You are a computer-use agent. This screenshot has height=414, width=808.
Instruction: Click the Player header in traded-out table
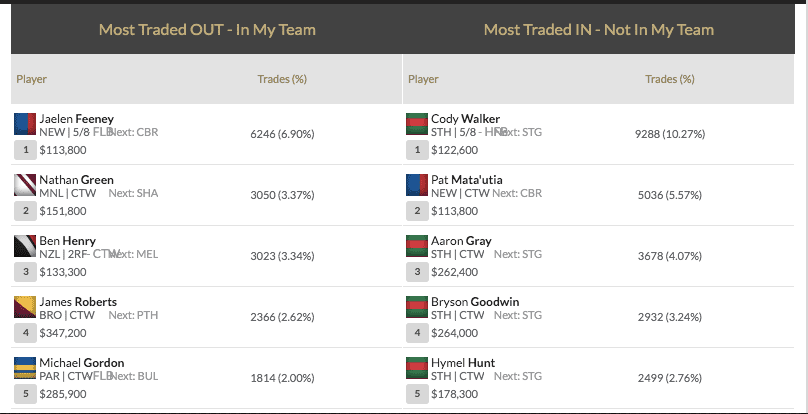coord(31,79)
